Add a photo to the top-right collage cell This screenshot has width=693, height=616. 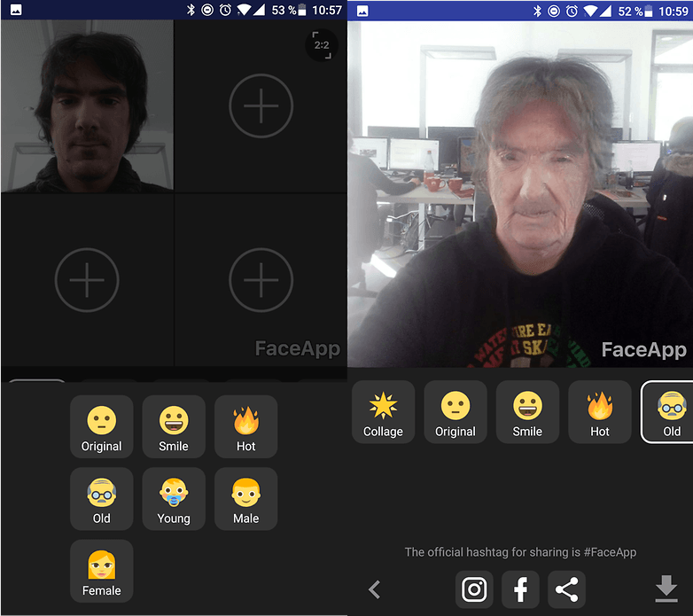(x=261, y=106)
